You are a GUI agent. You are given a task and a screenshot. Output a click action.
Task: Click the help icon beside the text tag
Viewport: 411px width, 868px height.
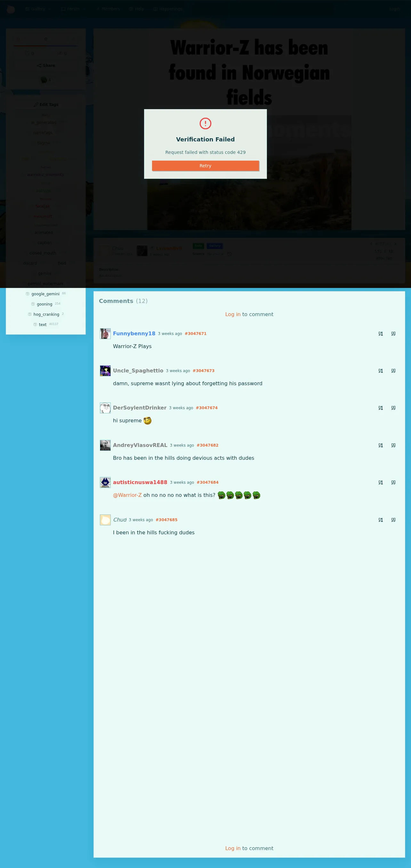35,324
